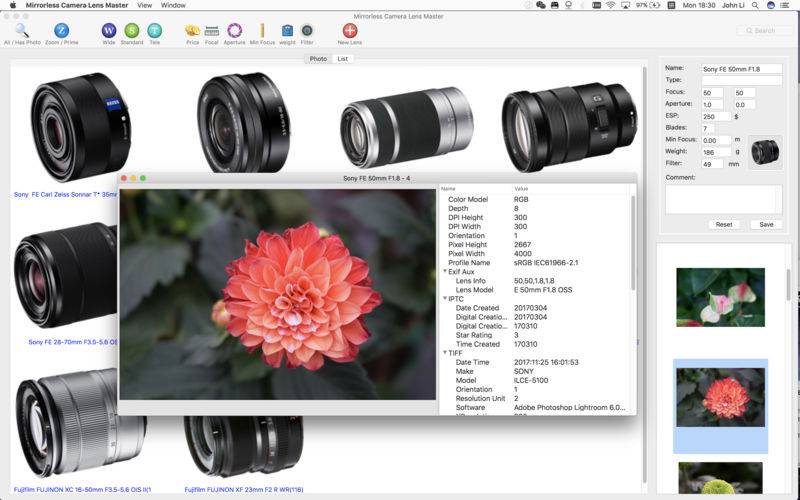This screenshot has height=500, width=800.
Task: Select the Pixel Width value 4000
Action: [522, 254]
